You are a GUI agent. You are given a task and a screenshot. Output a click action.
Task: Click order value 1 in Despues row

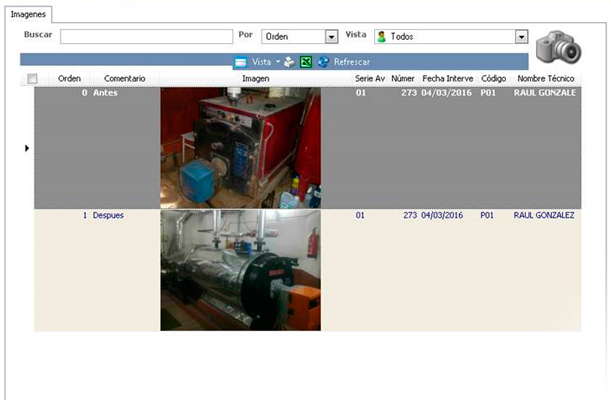[x=85, y=215]
